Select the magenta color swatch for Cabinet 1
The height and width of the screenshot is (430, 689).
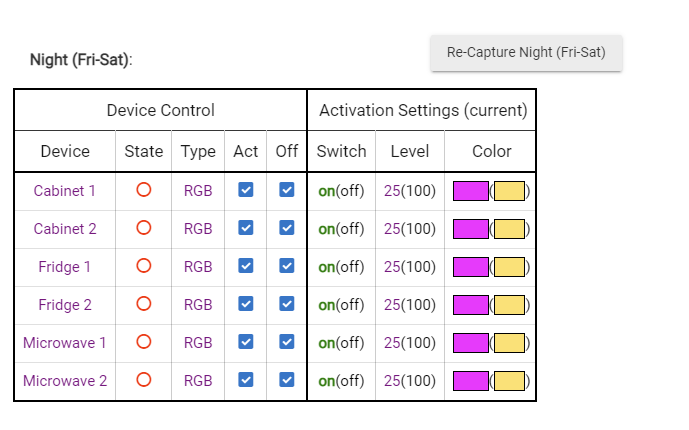[x=470, y=191]
